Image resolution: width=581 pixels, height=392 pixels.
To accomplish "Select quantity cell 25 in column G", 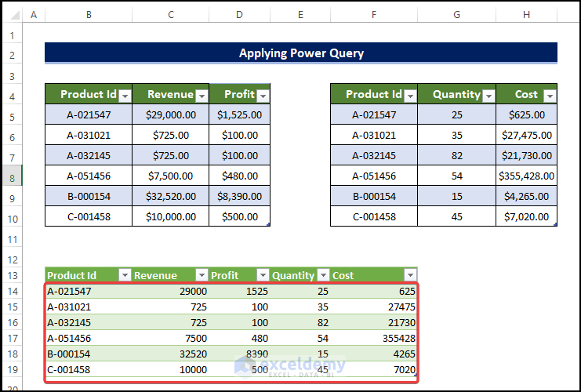I will click(x=456, y=114).
